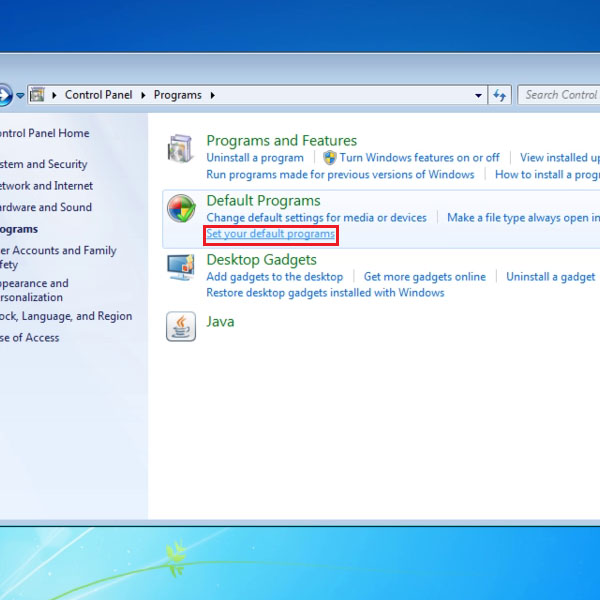Image resolution: width=600 pixels, height=600 pixels.
Task: Open the Default Programs heading
Action: (263, 201)
